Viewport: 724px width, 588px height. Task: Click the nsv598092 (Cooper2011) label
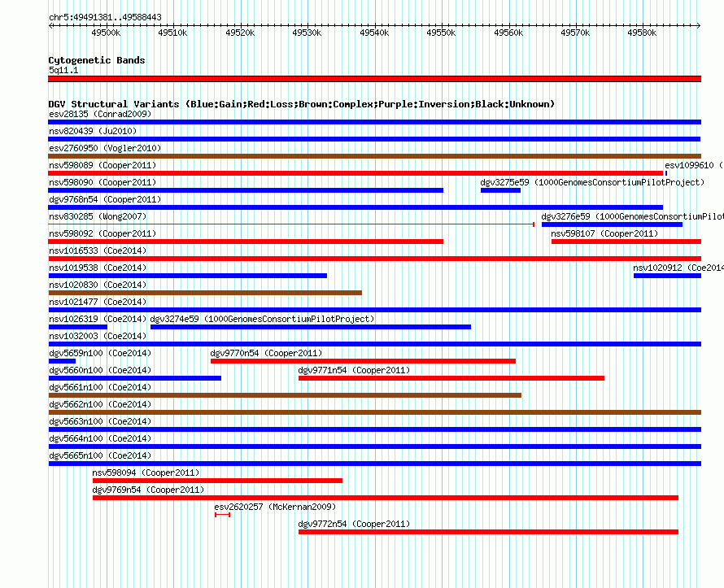point(102,233)
